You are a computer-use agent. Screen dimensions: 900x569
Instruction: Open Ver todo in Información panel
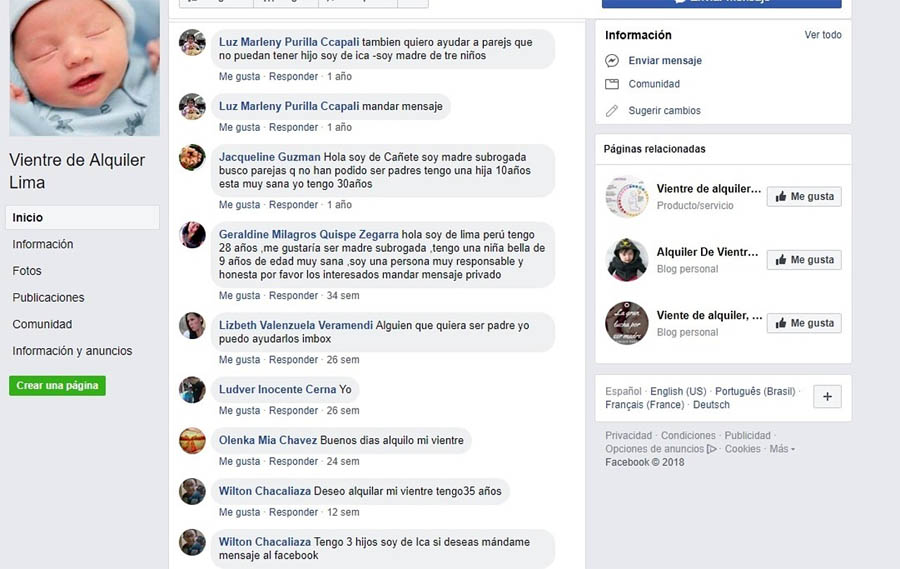point(823,34)
